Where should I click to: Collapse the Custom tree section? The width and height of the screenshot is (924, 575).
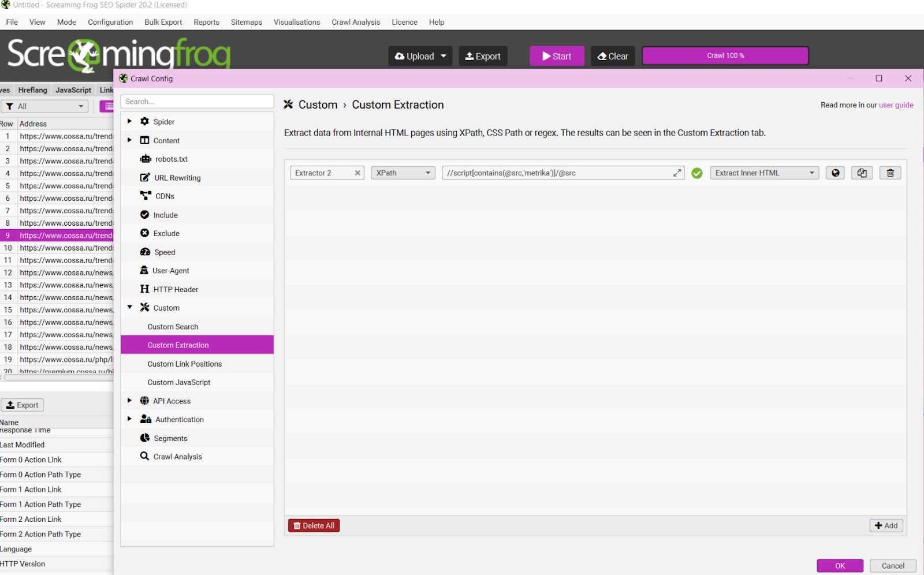[129, 308]
